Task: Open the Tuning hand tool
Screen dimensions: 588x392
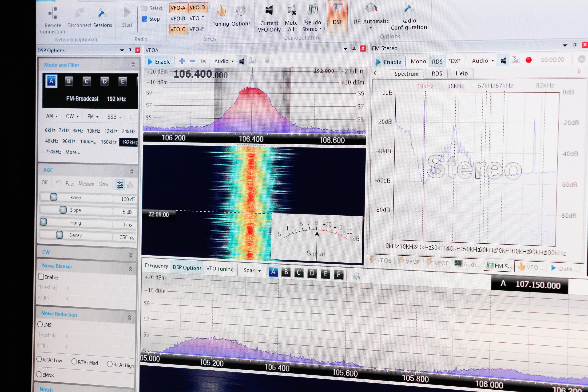Action: [221, 16]
